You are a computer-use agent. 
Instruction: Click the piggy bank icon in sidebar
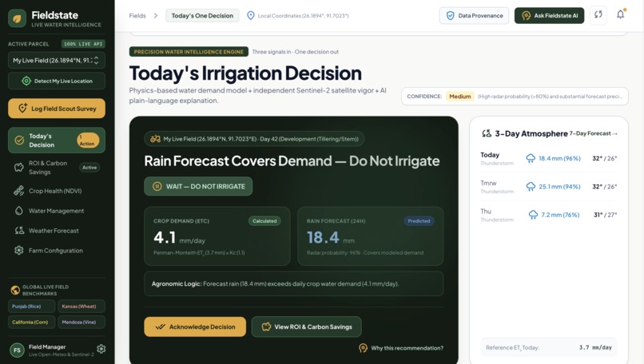pyautogui.click(x=19, y=168)
